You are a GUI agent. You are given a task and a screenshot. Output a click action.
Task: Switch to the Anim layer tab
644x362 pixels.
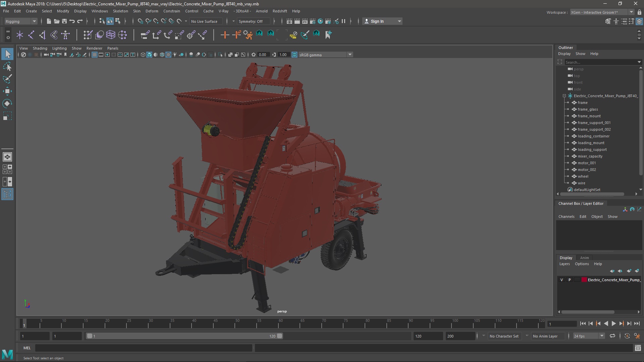coord(584,258)
